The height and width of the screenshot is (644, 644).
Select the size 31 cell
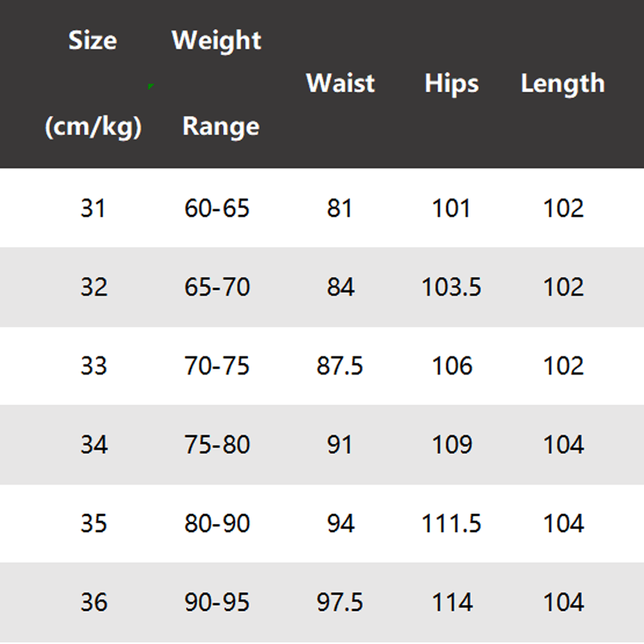click(x=93, y=208)
